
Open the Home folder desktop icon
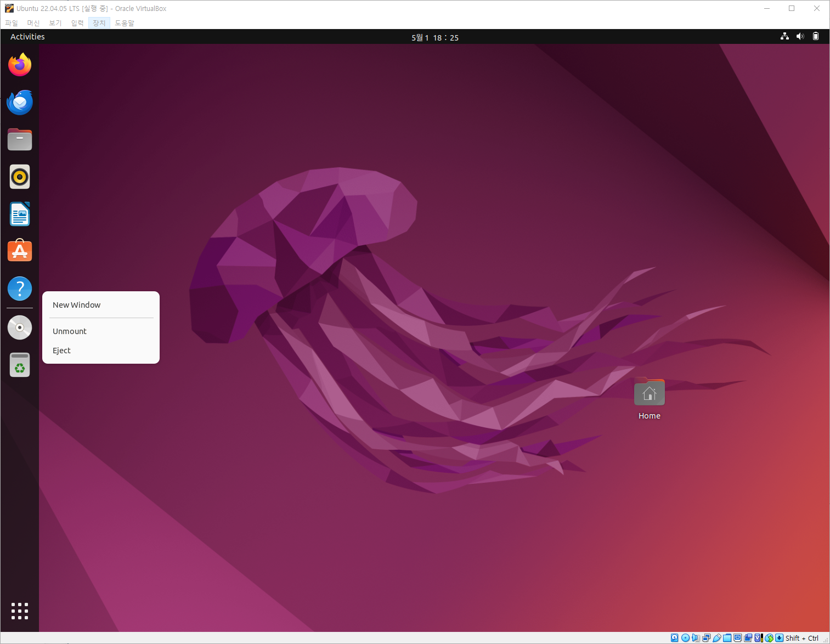(x=650, y=398)
